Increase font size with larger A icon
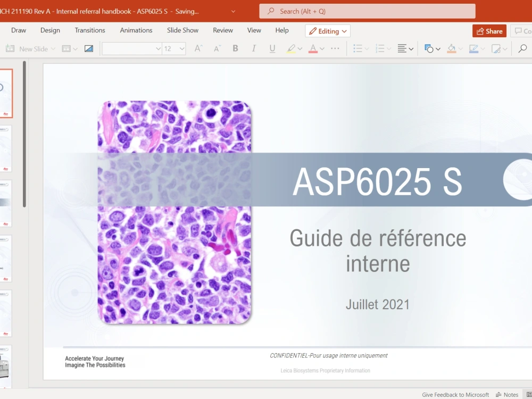The image size is (532, 399). 198,48
